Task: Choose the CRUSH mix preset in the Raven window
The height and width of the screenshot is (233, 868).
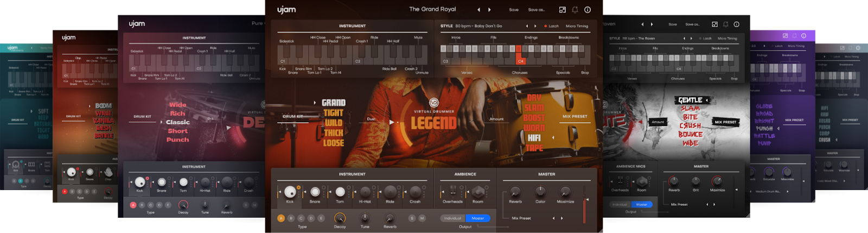Action: point(690,125)
